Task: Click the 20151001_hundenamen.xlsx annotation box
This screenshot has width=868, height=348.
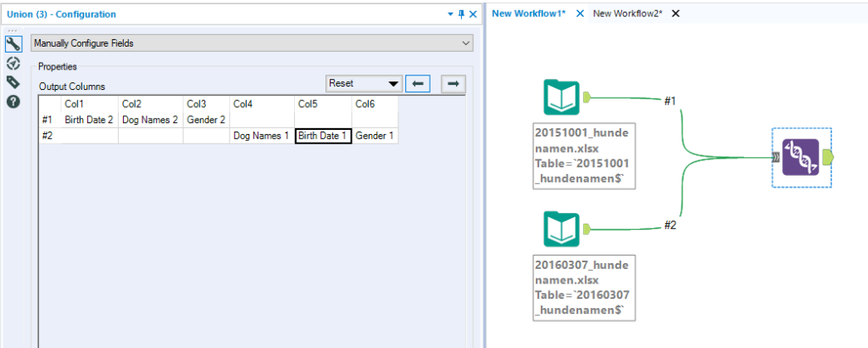Action: click(x=584, y=157)
